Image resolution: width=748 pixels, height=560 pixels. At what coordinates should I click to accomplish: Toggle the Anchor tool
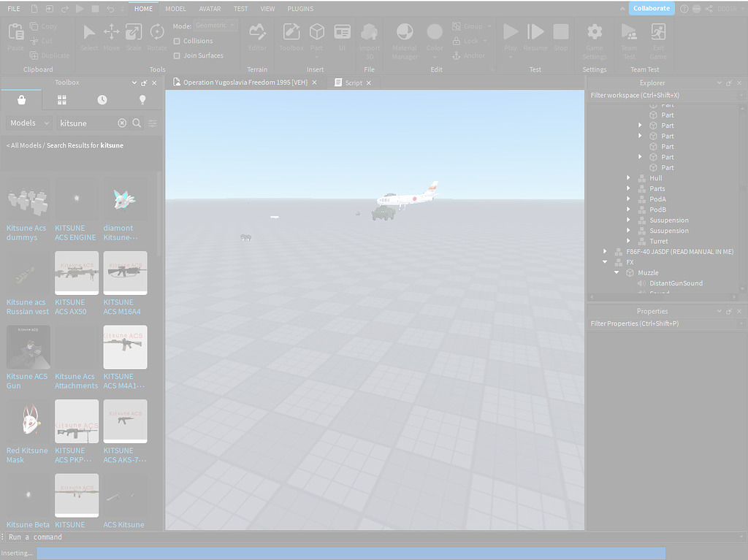pos(471,55)
